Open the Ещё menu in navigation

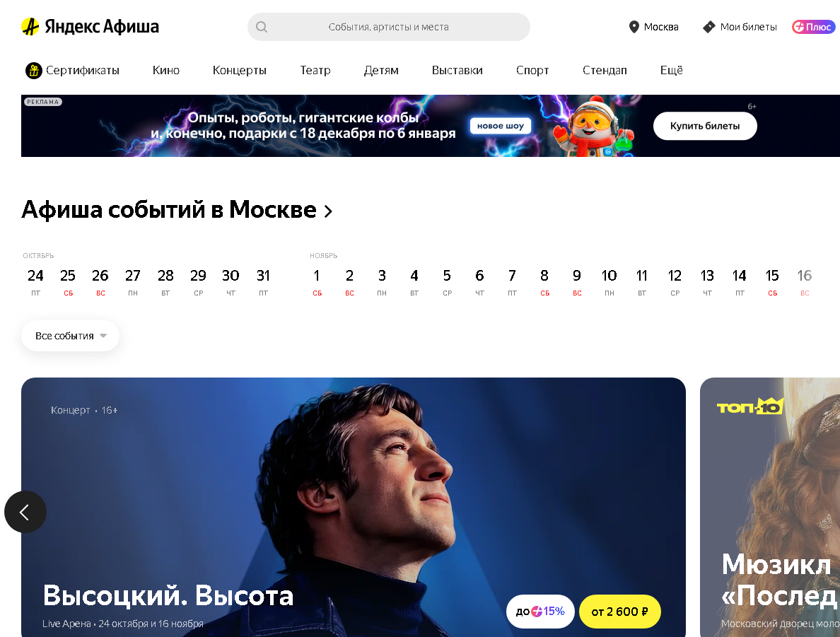pos(671,70)
